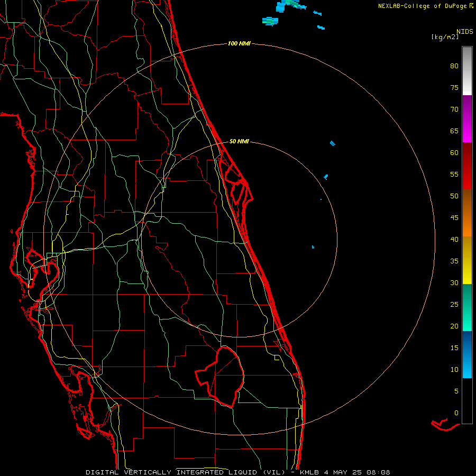
Task: Select the 80 value on the VIL scale
Action: [454, 66]
